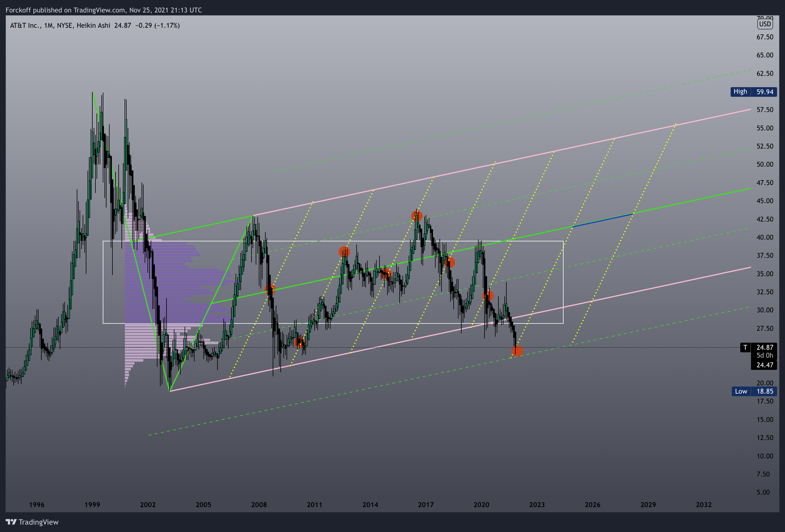Click the orange marker near the 2012 high

(x=344, y=252)
